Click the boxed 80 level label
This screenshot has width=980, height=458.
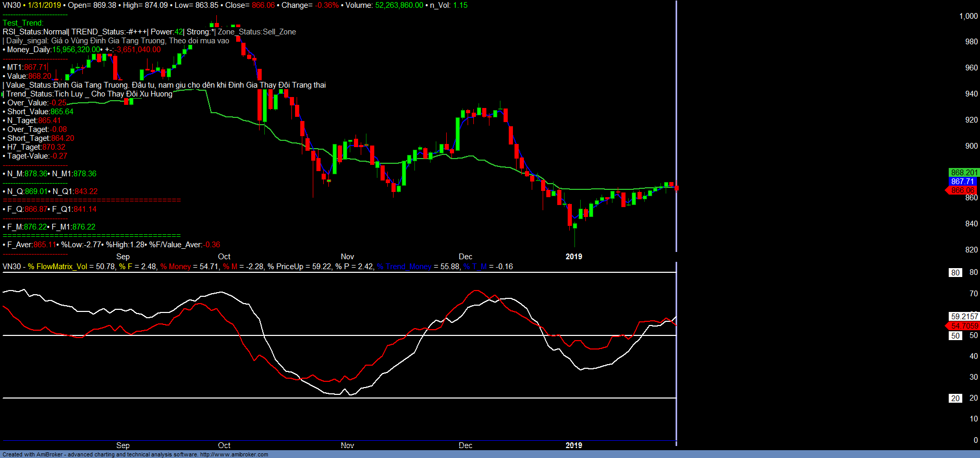(x=955, y=273)
